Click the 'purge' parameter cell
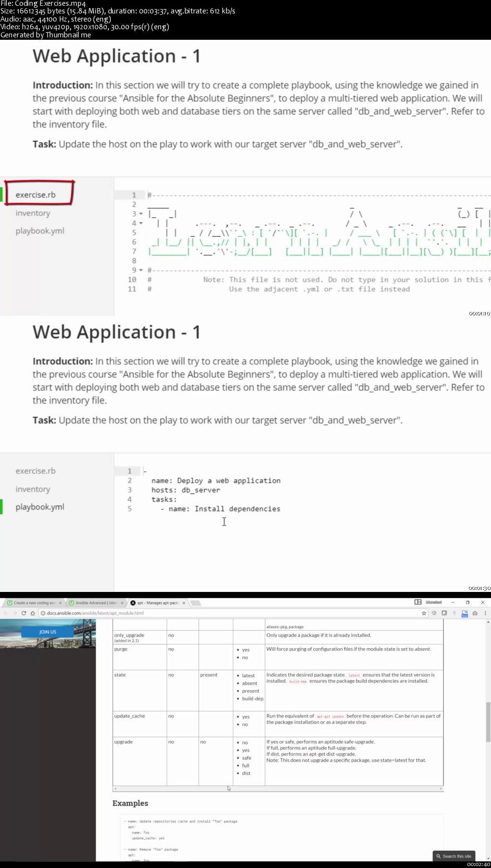The width and height of the screenshot is (491, 868). click(x=140, y=657)
